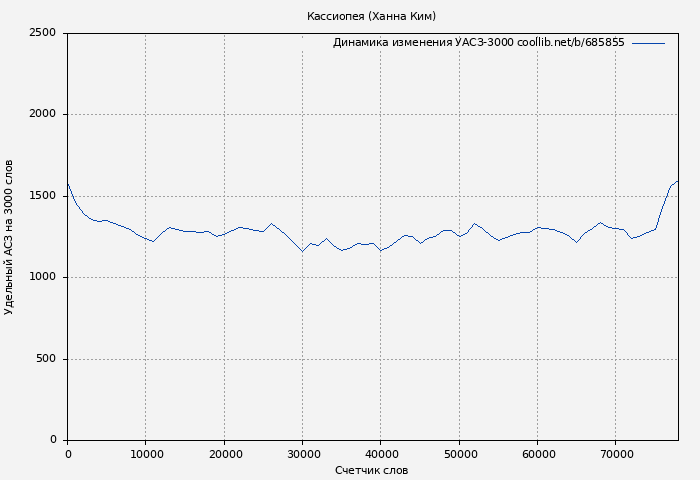This screenshot has width=700, height=480.
Task: Click the 60000 tick label on X-axis
Action: [x=537, y=455]
